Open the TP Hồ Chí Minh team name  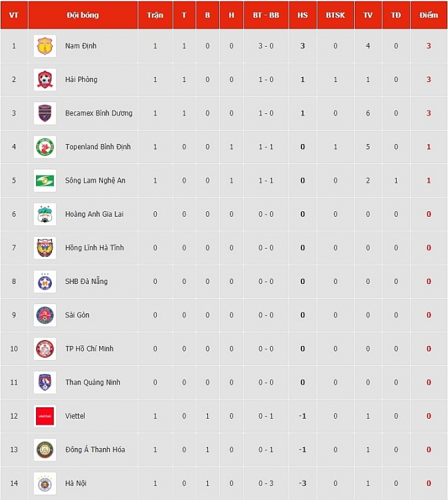click(x=89, y=349)
